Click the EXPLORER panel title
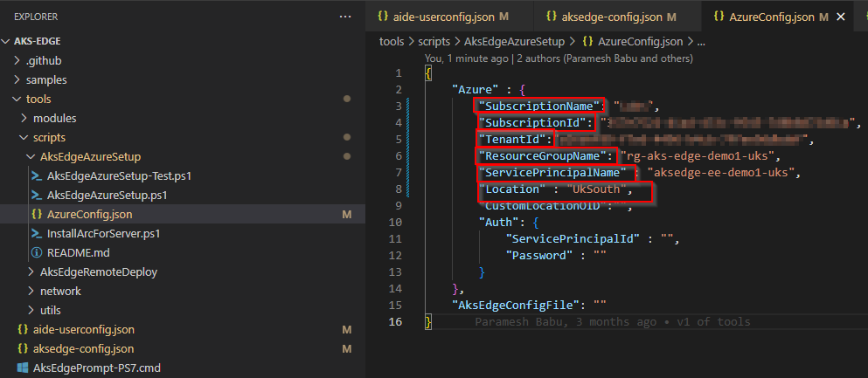 click(36, 17)
